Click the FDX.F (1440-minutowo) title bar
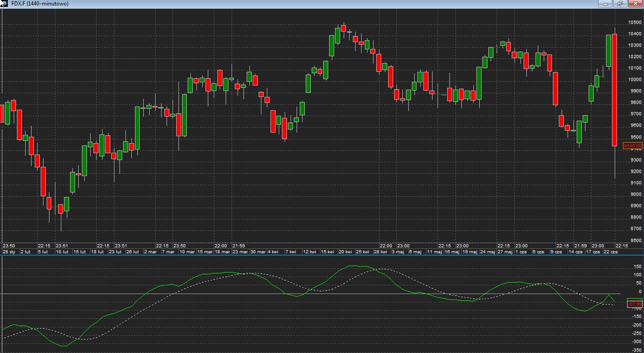 (275, 4)
